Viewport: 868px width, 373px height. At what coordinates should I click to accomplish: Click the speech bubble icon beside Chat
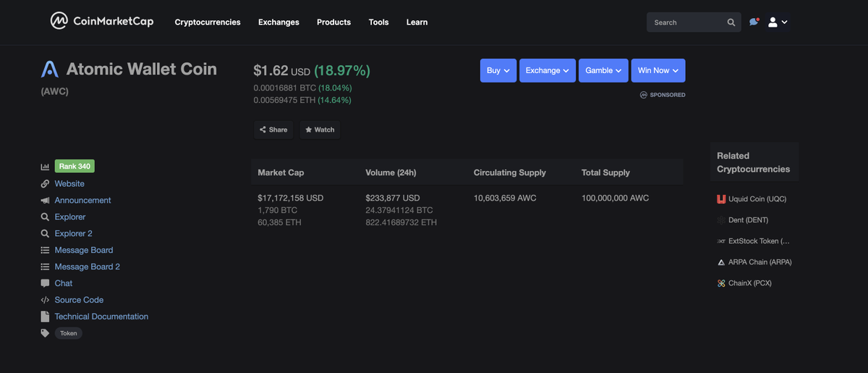(45, 283)
